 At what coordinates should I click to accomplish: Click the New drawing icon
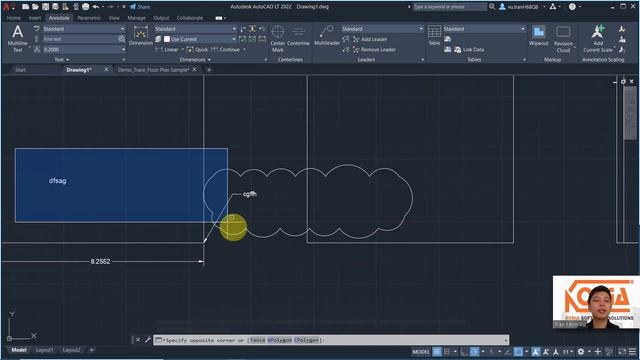[25, 7]
